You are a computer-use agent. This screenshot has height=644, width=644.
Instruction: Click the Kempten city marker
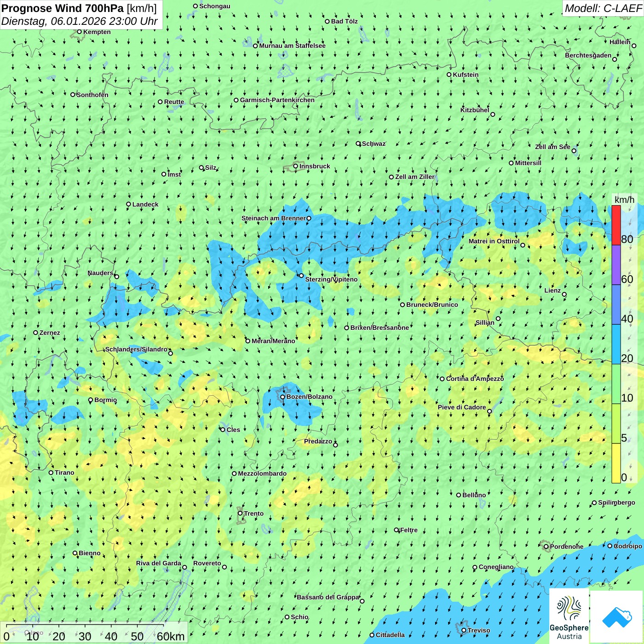[x=79, y=32]
